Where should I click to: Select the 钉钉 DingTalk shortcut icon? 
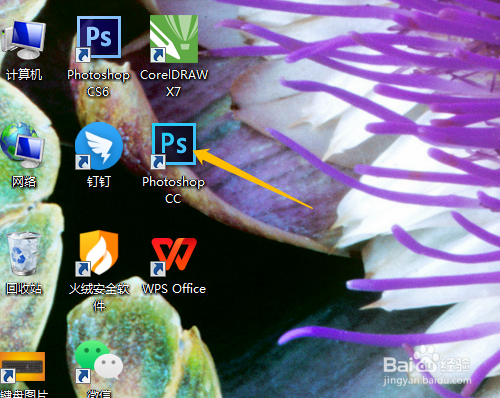tap(99, 146)
